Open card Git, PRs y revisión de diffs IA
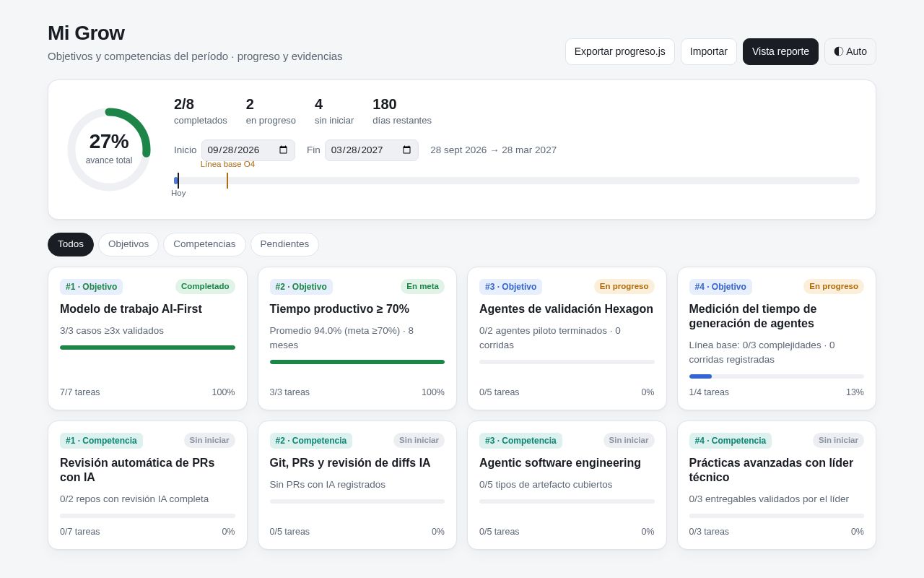The width and height of the screenshot is (924, 578). (x=357, y=486)
